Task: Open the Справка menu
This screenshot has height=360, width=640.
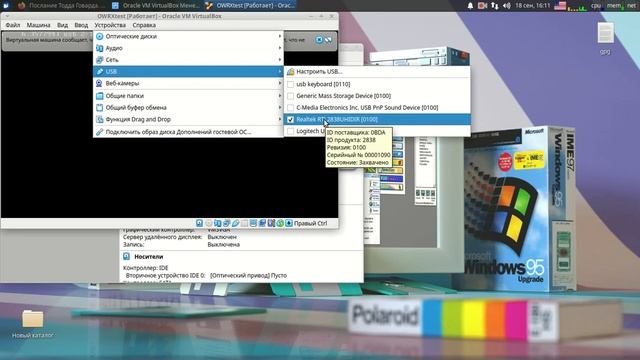Action: coord(144,25)
